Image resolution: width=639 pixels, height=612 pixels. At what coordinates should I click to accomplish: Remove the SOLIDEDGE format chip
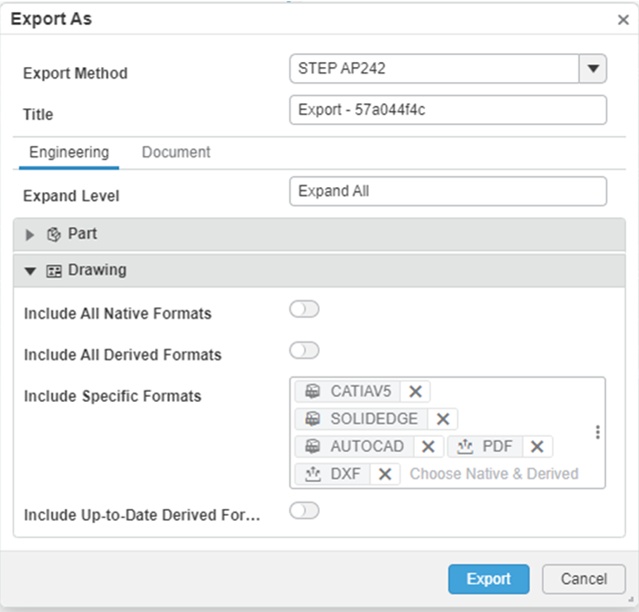(x=443, y=419)
